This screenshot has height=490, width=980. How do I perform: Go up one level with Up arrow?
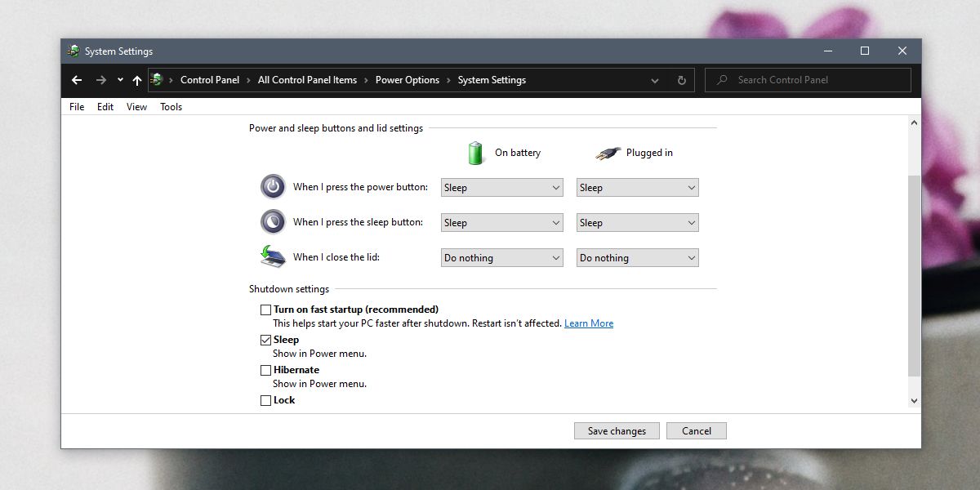(x=137, y=80)
